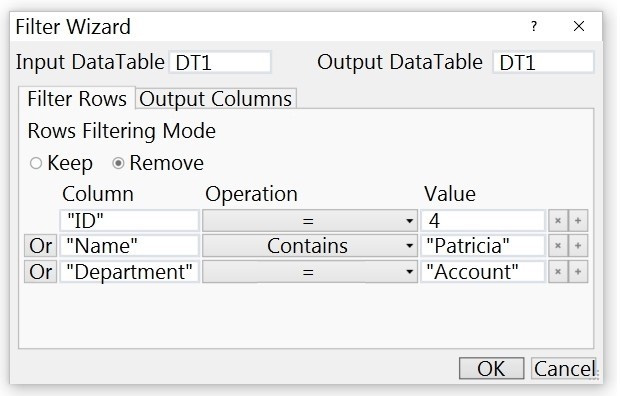Click the Value column header
Viewport: 620px width, 396px height.
pyautogui.click(x=450, y=194)
